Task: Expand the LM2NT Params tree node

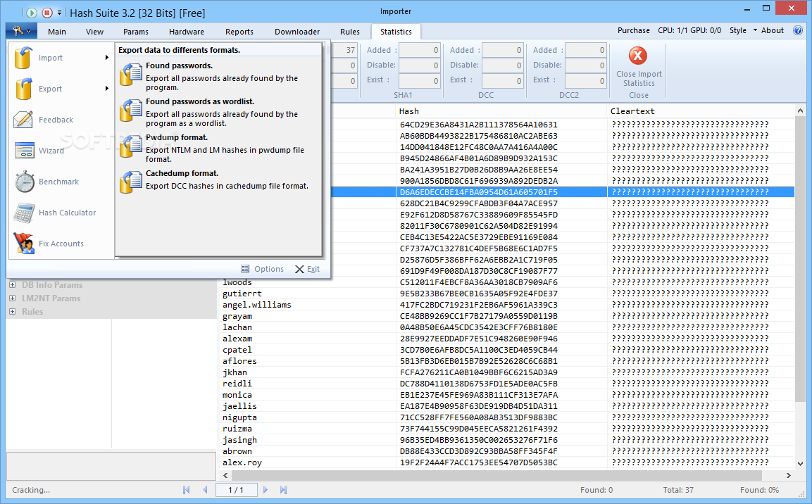Action: tap(13, 298)
